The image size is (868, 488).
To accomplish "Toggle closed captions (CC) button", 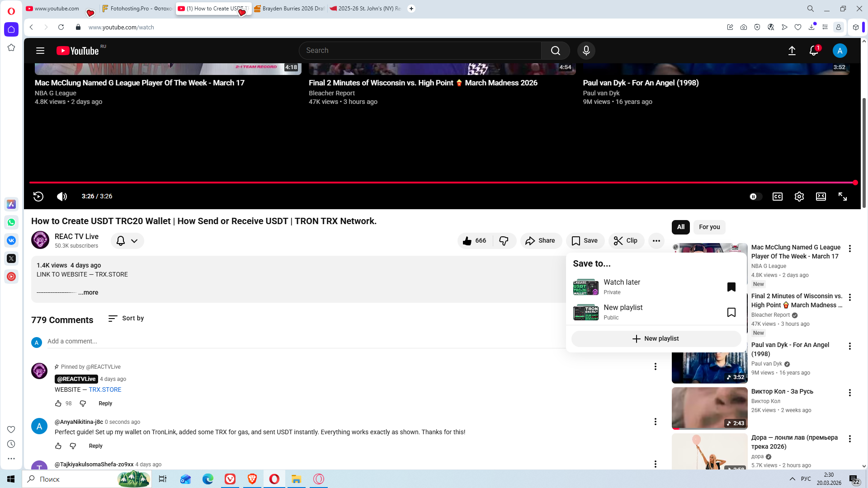I will 777,197.
